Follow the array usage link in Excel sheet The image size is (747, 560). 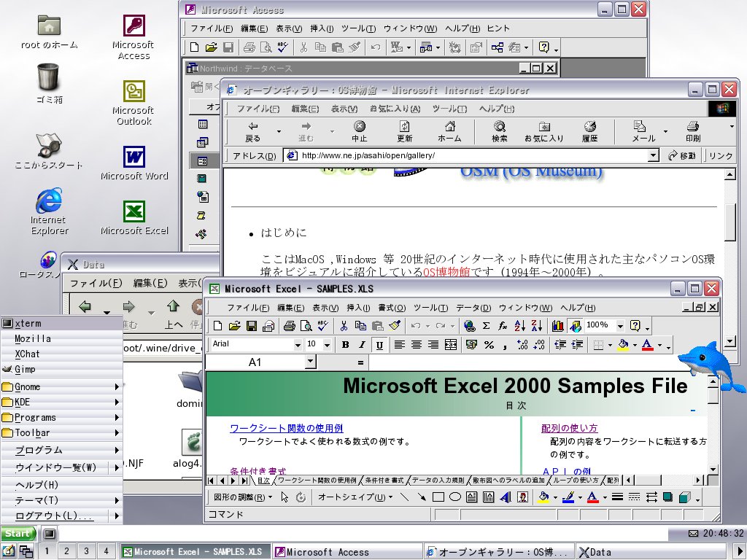(x=569, y=428)
